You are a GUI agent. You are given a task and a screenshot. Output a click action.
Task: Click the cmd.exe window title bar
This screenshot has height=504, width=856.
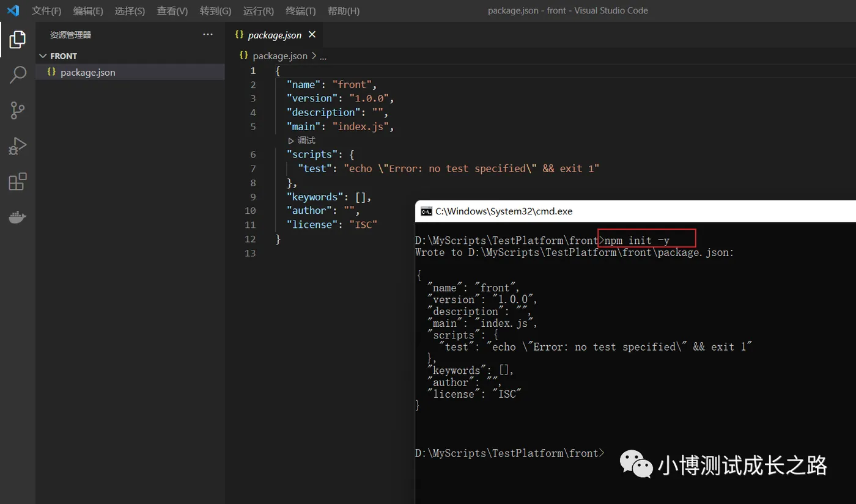[636, 211]
